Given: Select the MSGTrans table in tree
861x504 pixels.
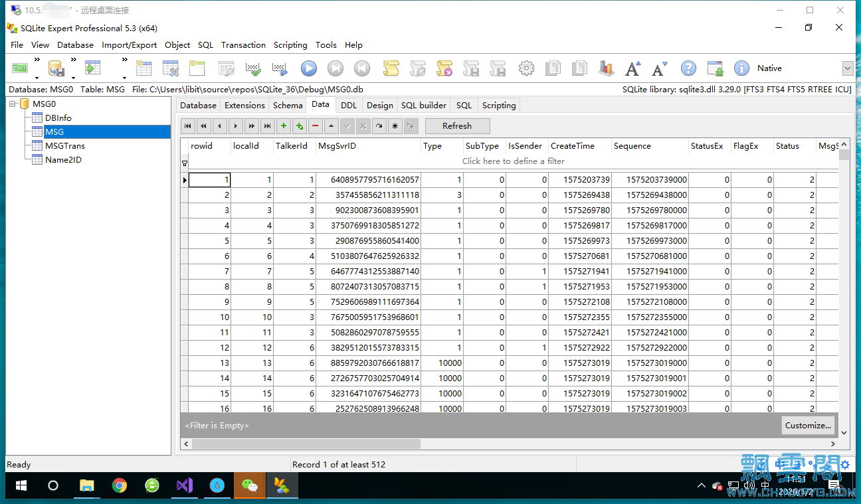Looking at the screenshot, I should [x=65, y=145].
